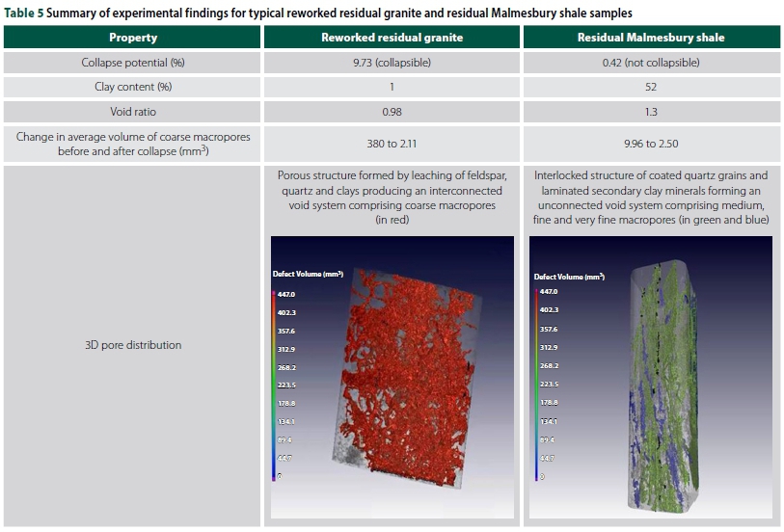Screen dimensions: 784x532
Task: Select the 'Property' column header
Action: (133, 38)
